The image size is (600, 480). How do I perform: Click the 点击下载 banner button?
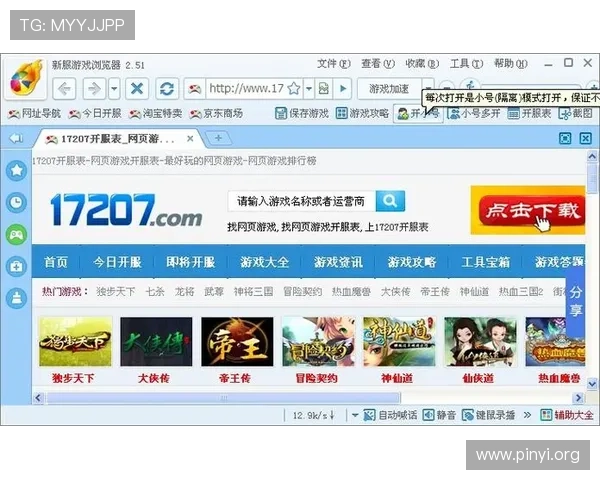click(x=532, y=211)
